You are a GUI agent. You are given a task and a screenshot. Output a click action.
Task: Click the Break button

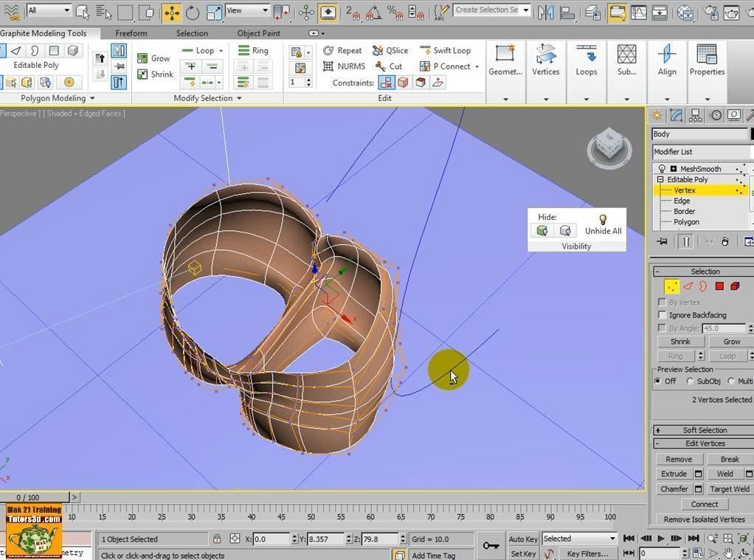tap(730, 459)
